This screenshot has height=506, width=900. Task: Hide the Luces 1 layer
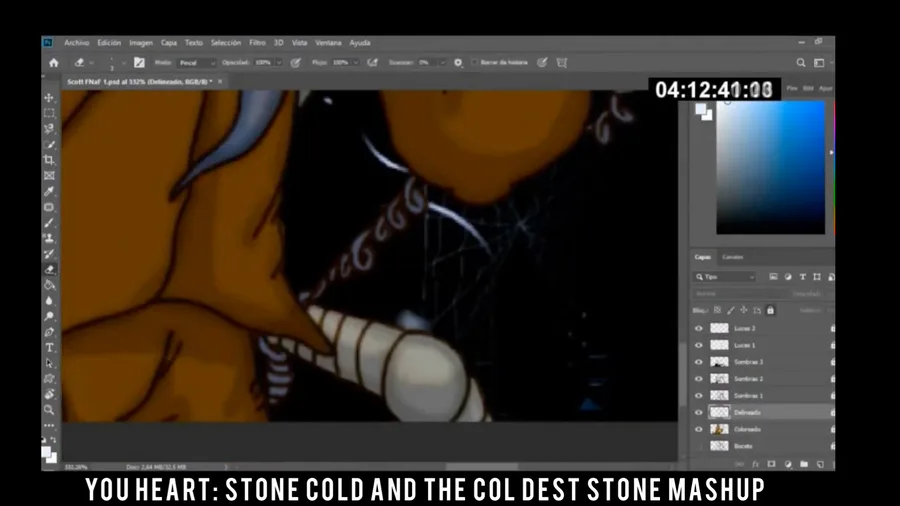pos(699,345)
